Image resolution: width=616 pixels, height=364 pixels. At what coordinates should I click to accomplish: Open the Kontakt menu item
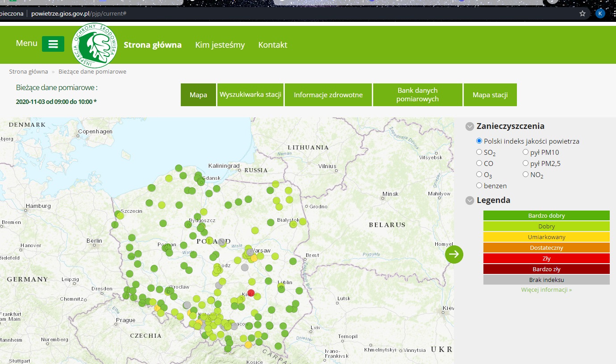(x=272, y=45)
